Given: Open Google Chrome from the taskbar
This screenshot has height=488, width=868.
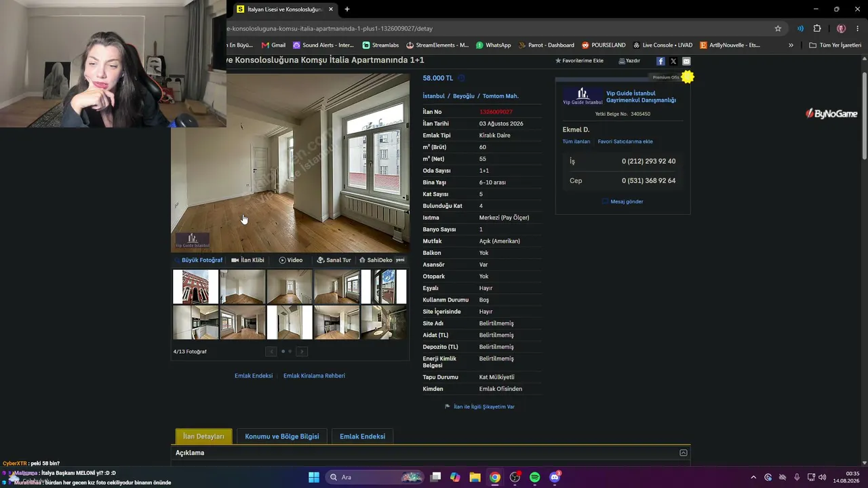Looking at the screenshot, I should pos(495,477).
